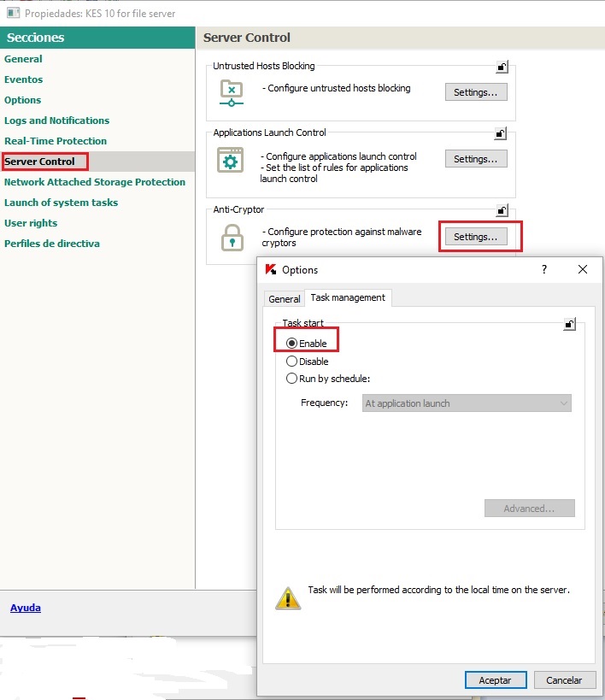Screen dimensions: 605x700
Task: Open the Options section in sidebar
Action: pyautogui.click(x=23, y=100)
